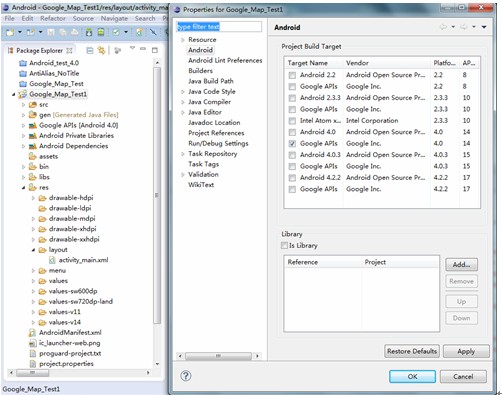Viewport: 502px width, 395px height.
Task: Check the Android 2.2 build target
Action: pos(292,75)
